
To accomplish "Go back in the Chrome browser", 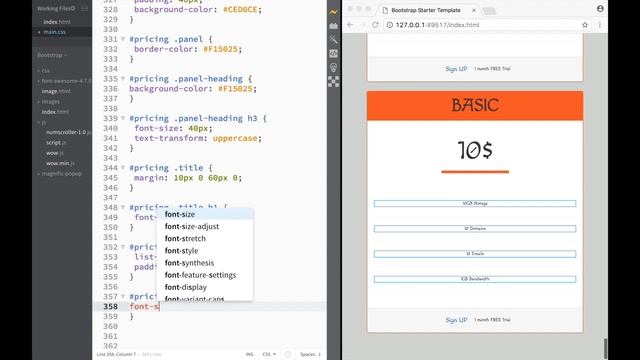I will pyautogui.click(x=350, y=25).
